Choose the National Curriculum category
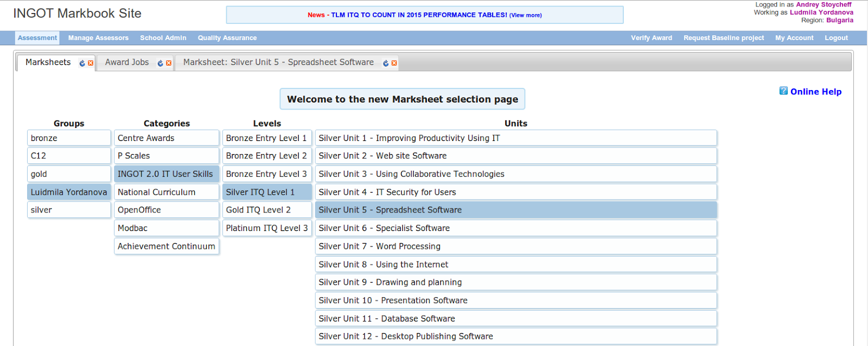 [167, 192]
